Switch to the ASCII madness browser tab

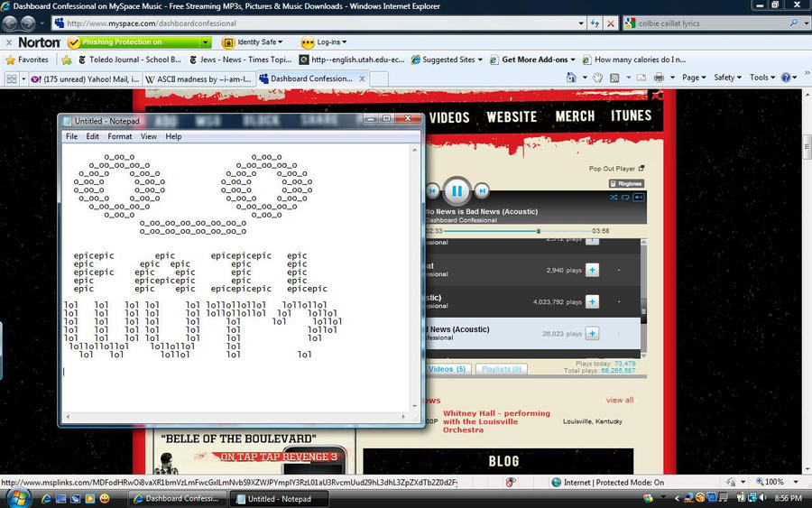pos(198,79)
